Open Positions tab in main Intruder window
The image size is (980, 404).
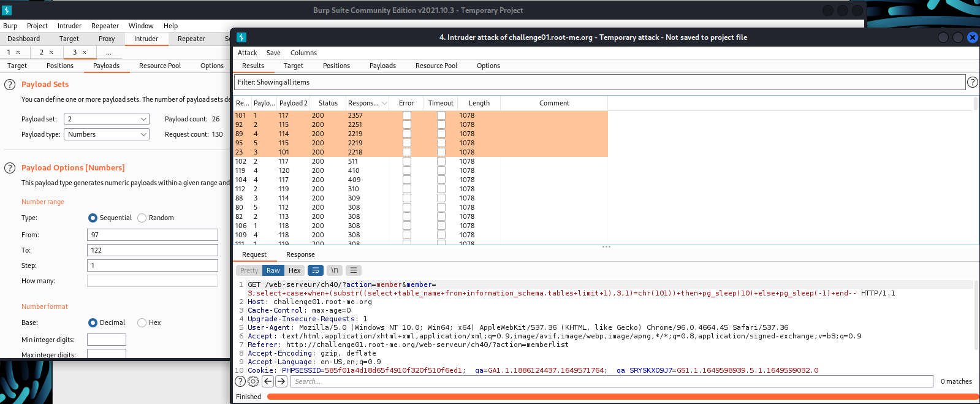60,66
